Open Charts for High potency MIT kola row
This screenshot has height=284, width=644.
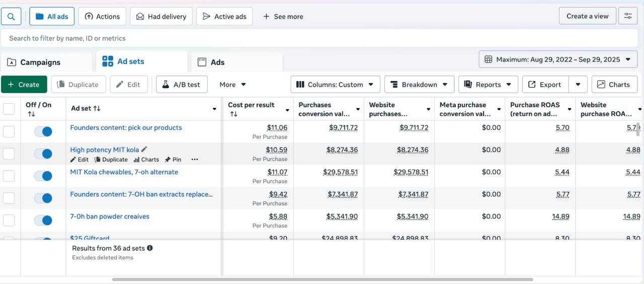click(146, 160)
